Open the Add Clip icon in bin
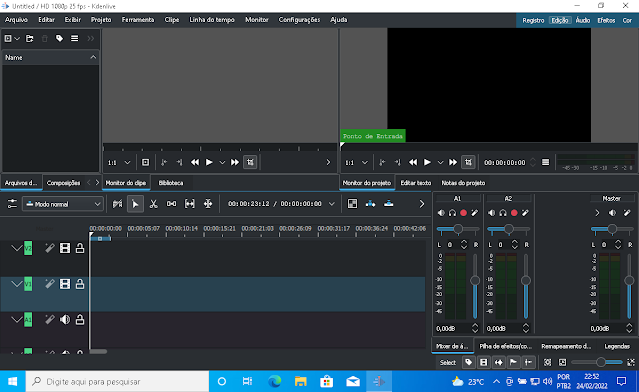The width and height of the screenshot is (639, 392). 8,38
